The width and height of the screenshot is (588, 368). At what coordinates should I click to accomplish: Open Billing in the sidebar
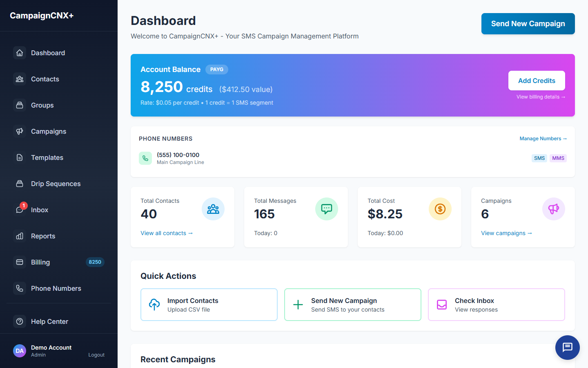click(59, 262)
